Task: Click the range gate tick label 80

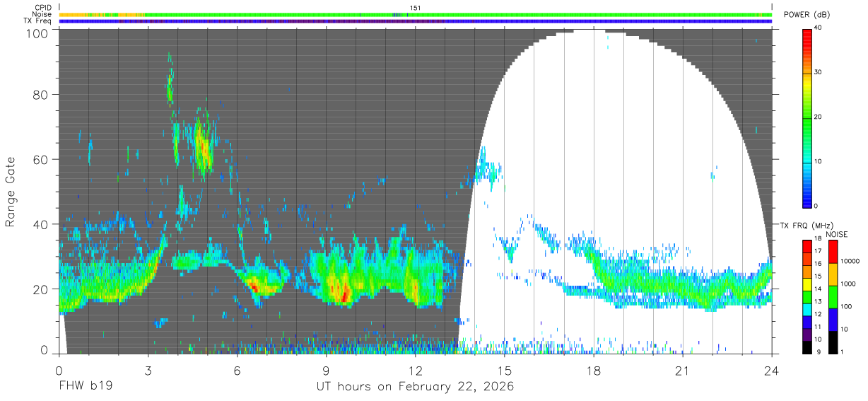Action: pos(42,95)
